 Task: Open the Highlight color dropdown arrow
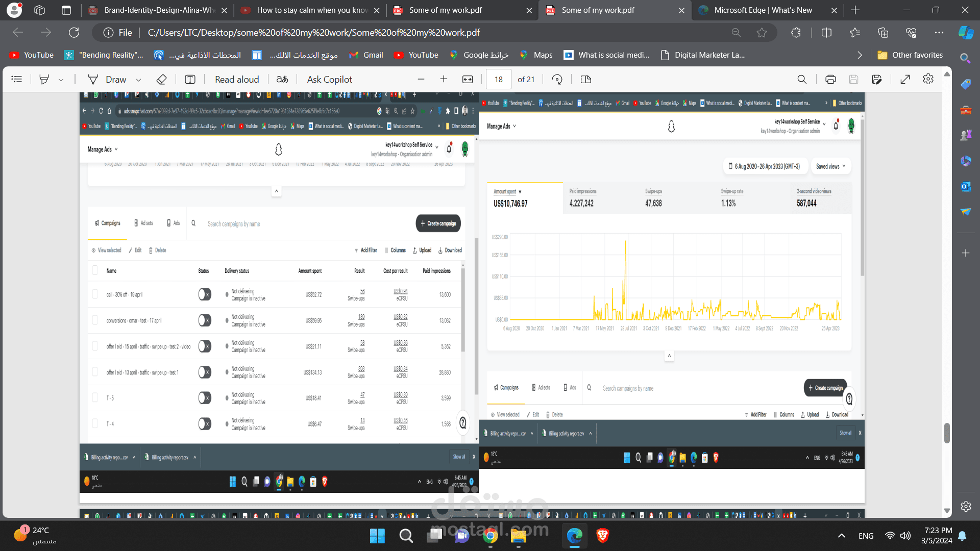coord(61,80)
